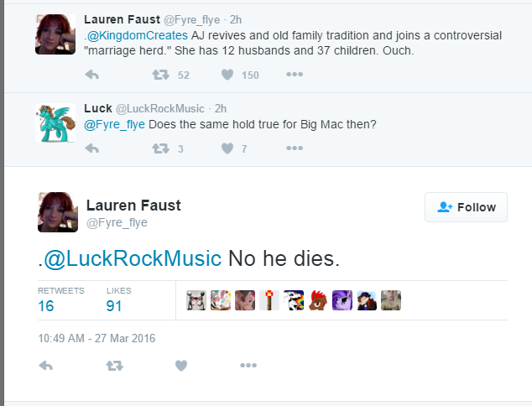532x406 pixels.
Task: View the 91 likes list
Action: [x=114, y=306]
